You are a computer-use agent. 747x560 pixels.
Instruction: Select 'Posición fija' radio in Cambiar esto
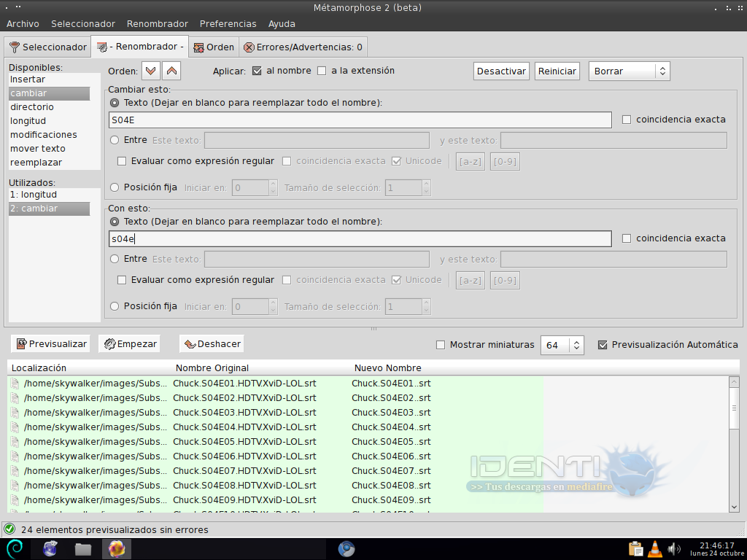click(115, 187)
